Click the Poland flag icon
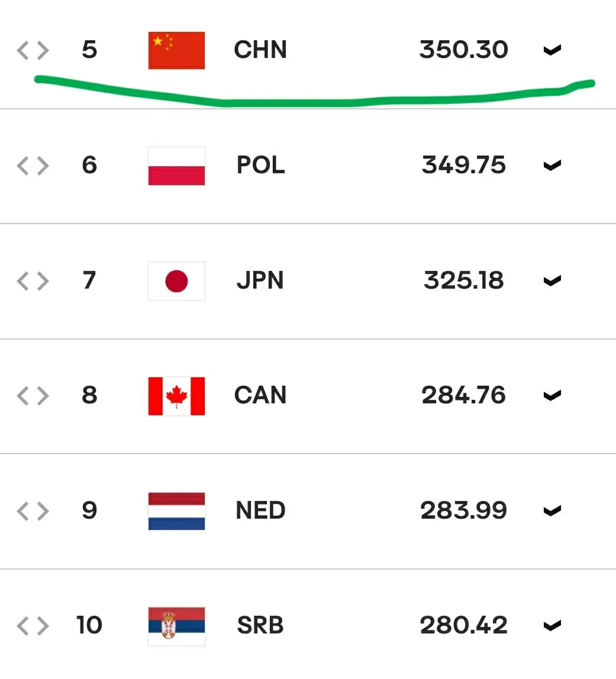616x679 pixels. click(x=176, y=166)
